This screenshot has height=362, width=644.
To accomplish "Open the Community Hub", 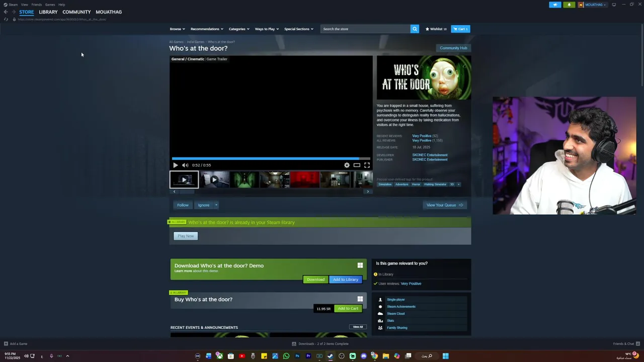I will click(453, 48).
